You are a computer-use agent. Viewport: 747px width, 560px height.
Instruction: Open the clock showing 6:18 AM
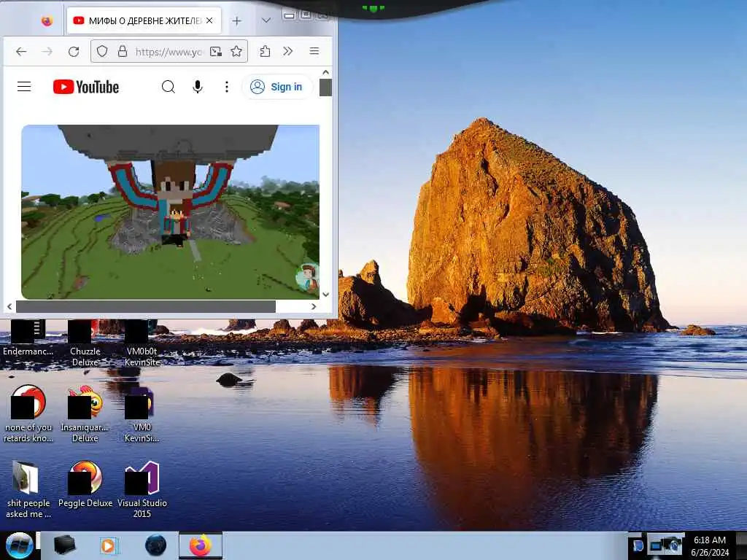710,545
